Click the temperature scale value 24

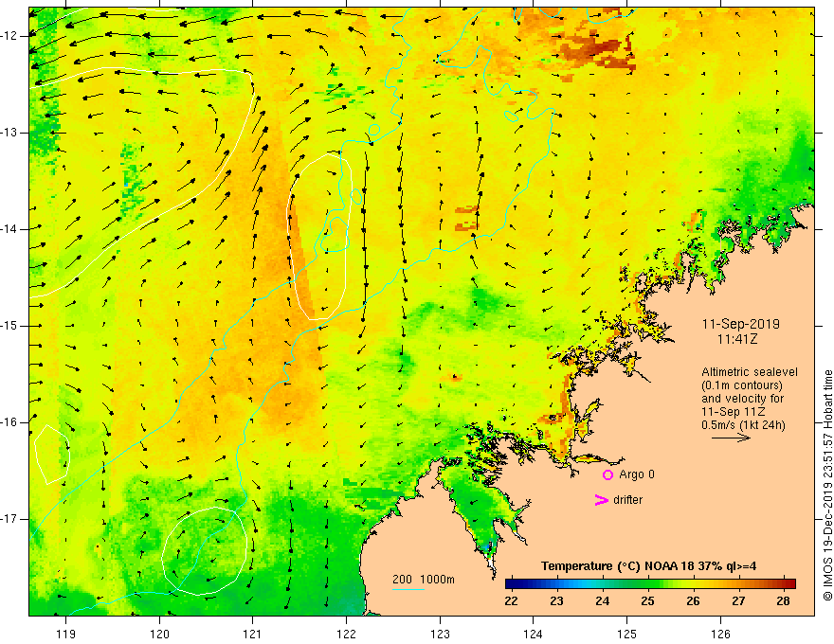click(602, 601)
